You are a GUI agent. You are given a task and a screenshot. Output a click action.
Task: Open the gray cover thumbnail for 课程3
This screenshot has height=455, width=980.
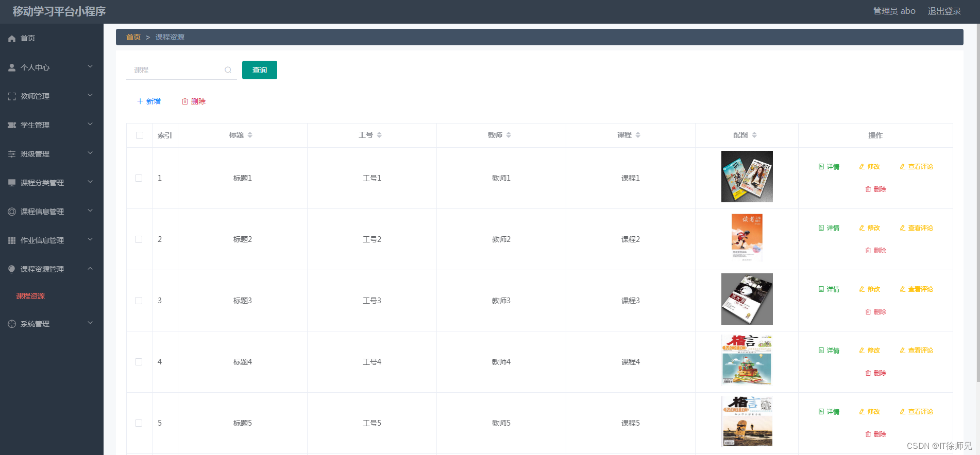pyautogui.click(x=747, y=299)
